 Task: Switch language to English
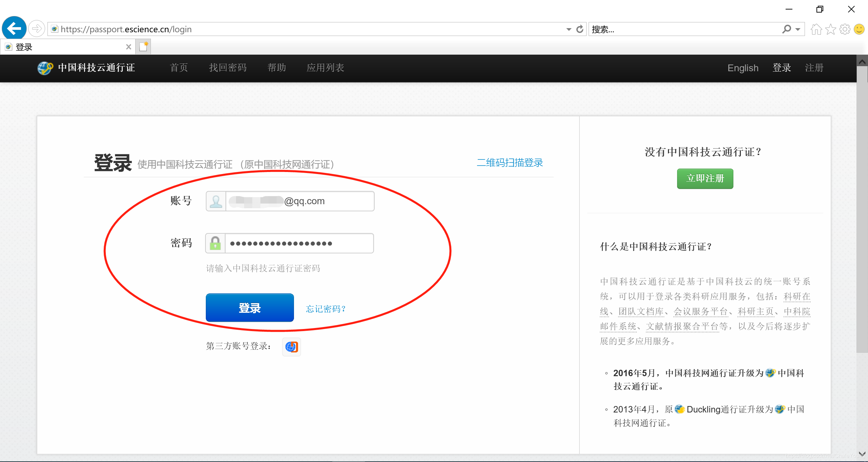coord(743,68)
